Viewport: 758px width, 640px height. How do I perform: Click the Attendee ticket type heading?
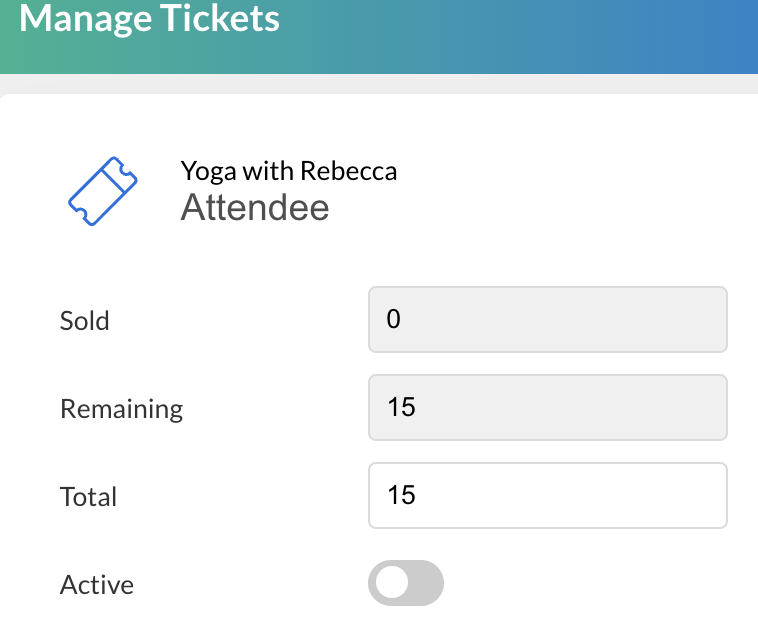point(254,208)
